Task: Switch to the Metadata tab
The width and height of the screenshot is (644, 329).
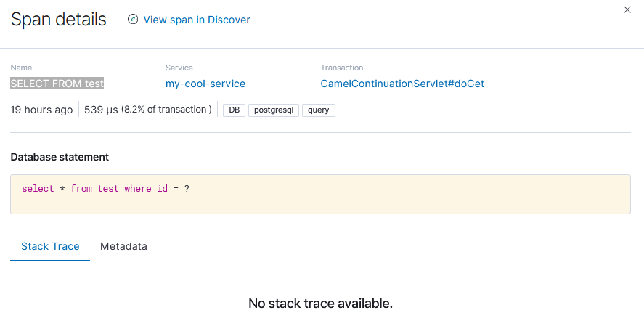Action: [123, 246]
